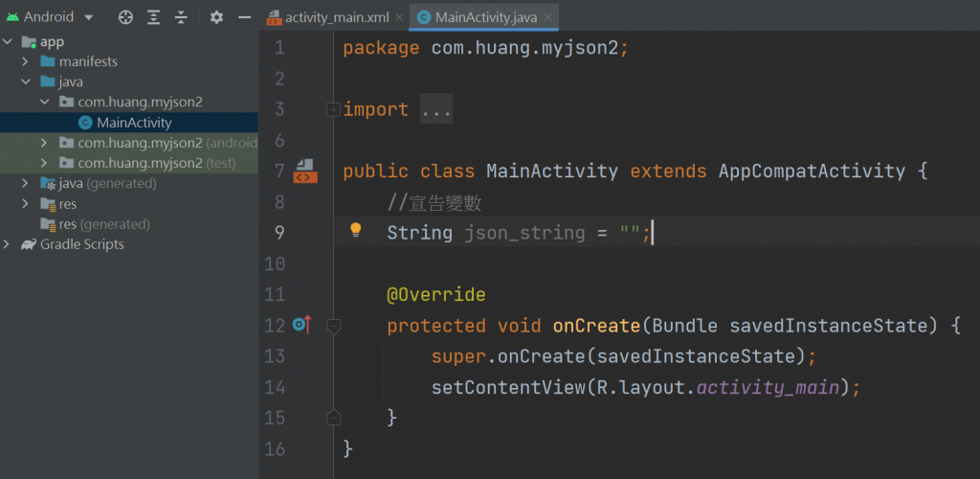Expand the com.huang.myjson2 (androidTest) package
The image size is (980, 479).
tap(44, 143)
